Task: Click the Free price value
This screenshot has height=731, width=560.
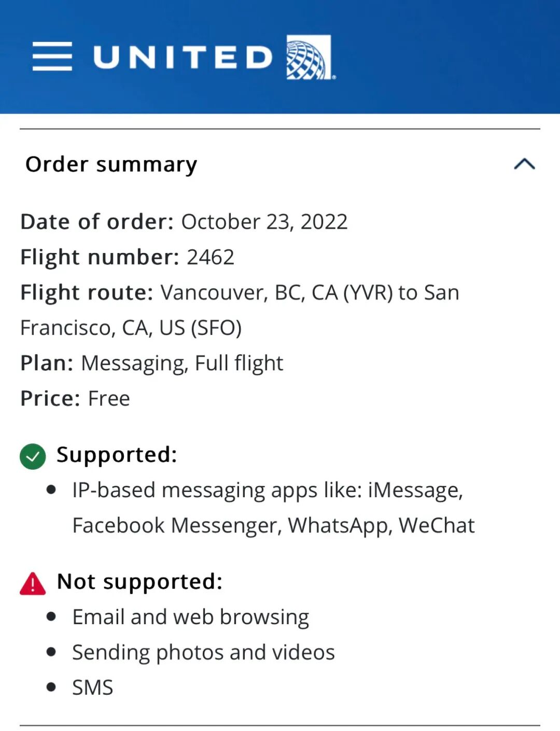Action: tap(109, 398)
